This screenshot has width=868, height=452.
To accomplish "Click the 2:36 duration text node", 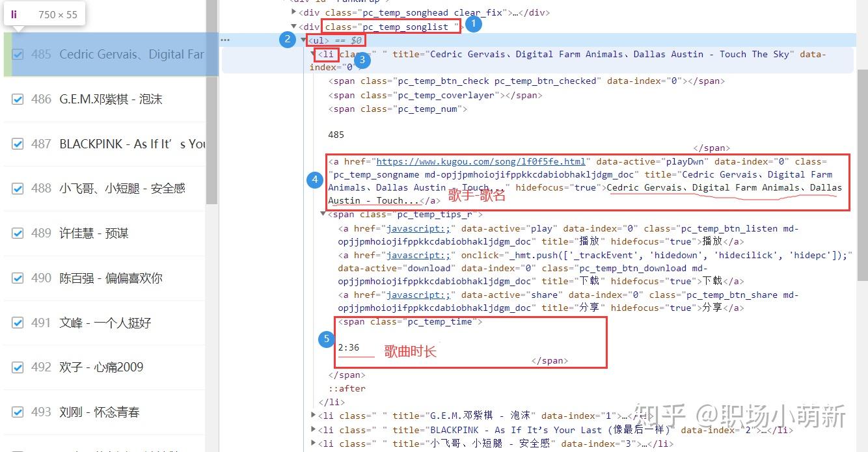I will point(348,348).
